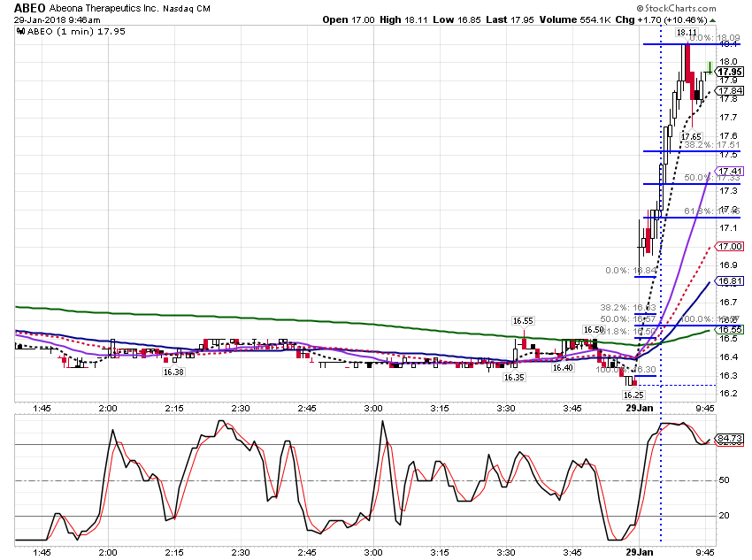This screenshot has width=752, height=560.
Task: Click the dark blue 16.81 price tag
Action: click(730, 281)
